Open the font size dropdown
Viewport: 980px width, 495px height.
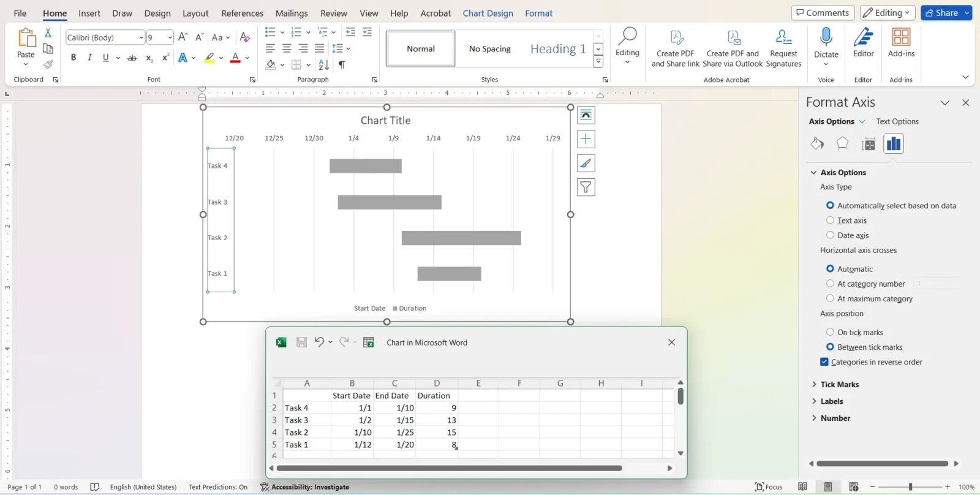(x=170, y=38)
